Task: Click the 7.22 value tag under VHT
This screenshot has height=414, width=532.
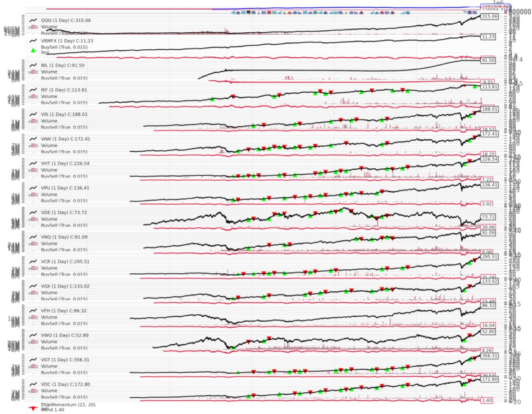Action: (487, 180)
